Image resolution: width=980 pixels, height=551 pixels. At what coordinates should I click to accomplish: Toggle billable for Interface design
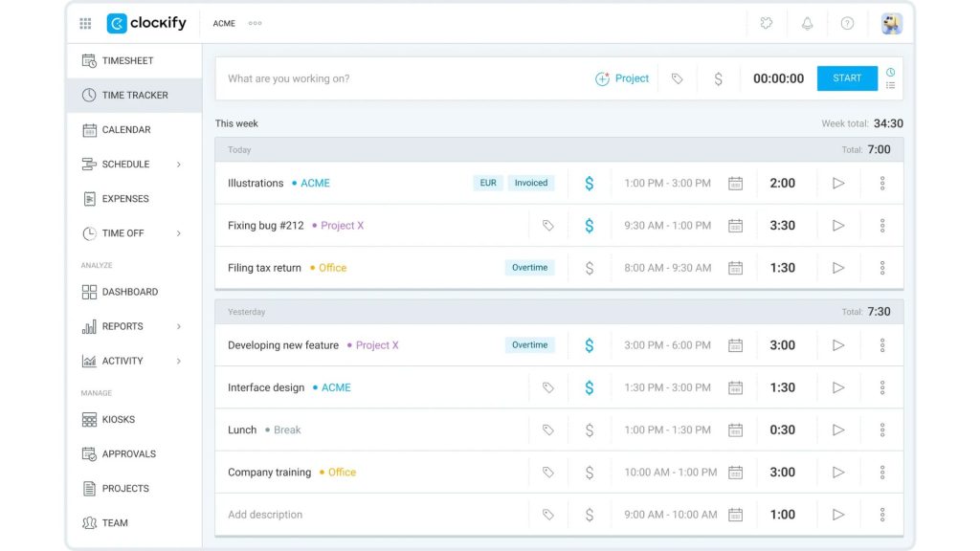click(589, 388)
